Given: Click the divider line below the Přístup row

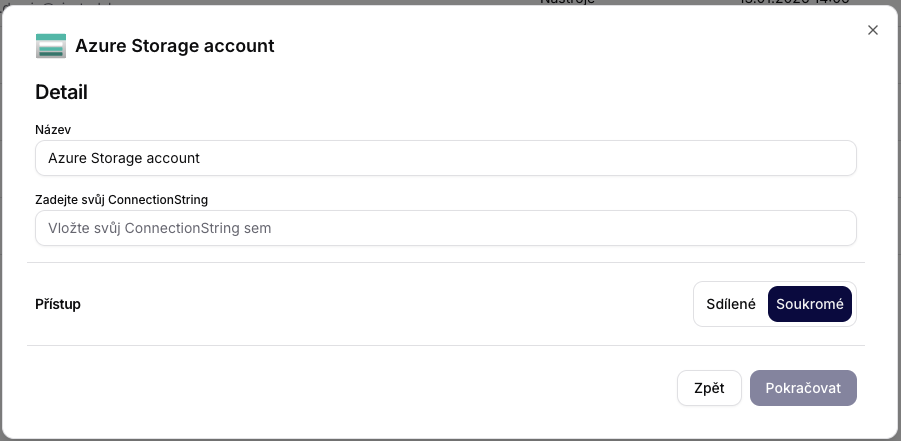Looking at the screenshot, I should pyautogui.click(x=445, y=346).
